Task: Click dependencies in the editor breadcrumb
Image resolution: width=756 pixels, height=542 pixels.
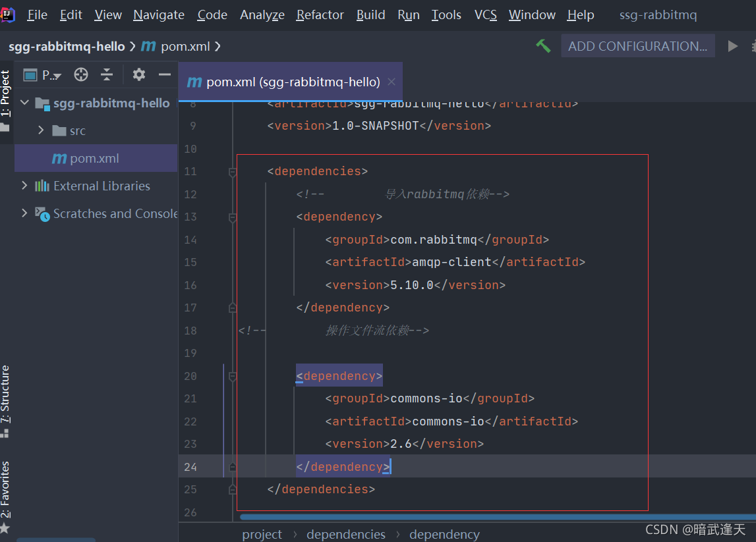Action: 346,534
